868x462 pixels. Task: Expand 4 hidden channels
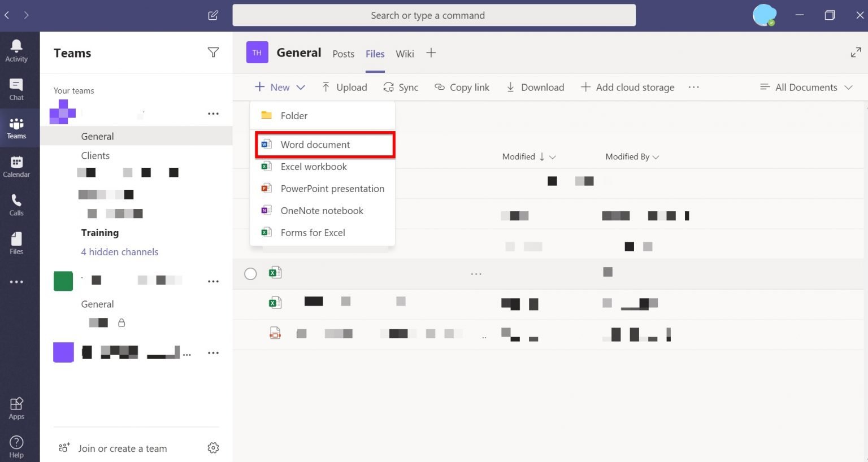coord(120,252)
